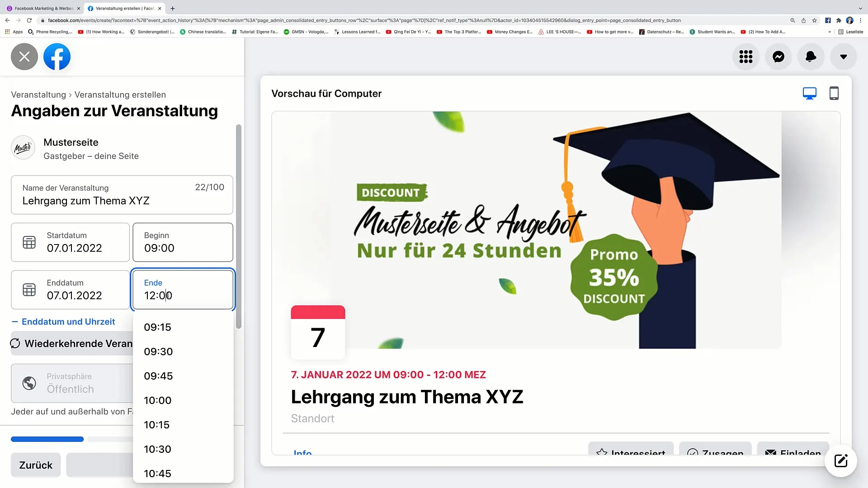
Task: Click the Zusagen button in preview
Action: (x=715, y=450)
